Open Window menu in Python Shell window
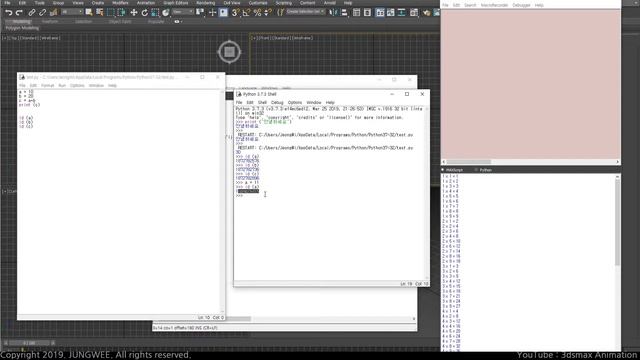The image size is (640, 360). (314, 102)
